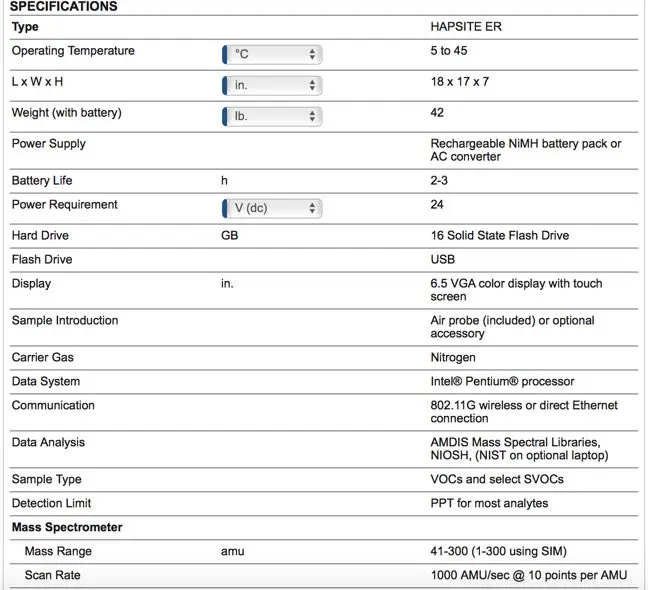Image resolution: width=648 pixels, height=590 pixels.
Task: Click stepper arrows on temperature unit selector
Action: [312, 54]
